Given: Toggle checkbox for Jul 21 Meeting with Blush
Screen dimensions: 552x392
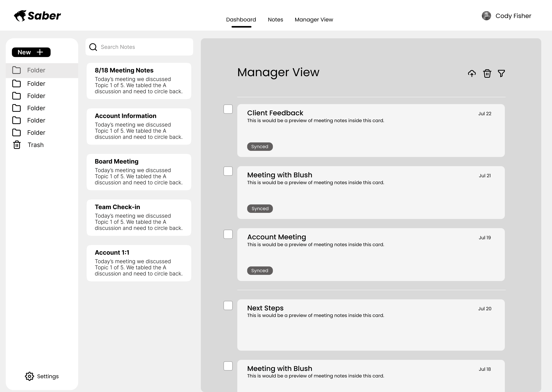Looking at the screenshot, I should (x=228, y=171).
